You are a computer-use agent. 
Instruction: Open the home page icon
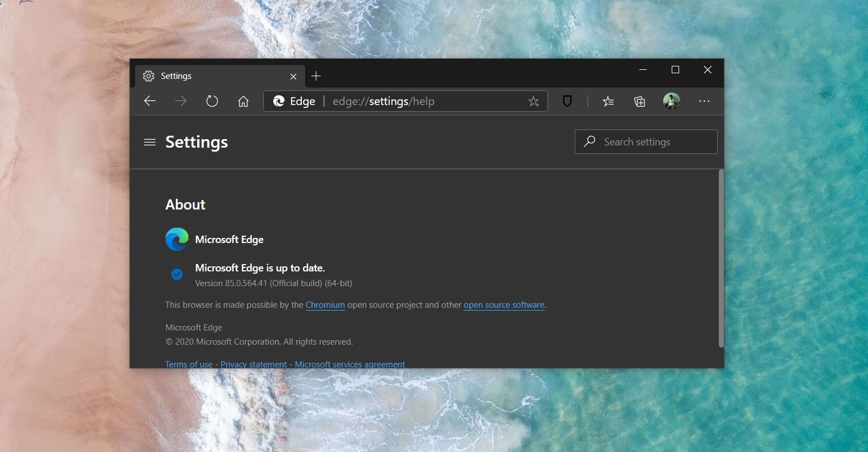pyautogui.click(x=243, y=101)
